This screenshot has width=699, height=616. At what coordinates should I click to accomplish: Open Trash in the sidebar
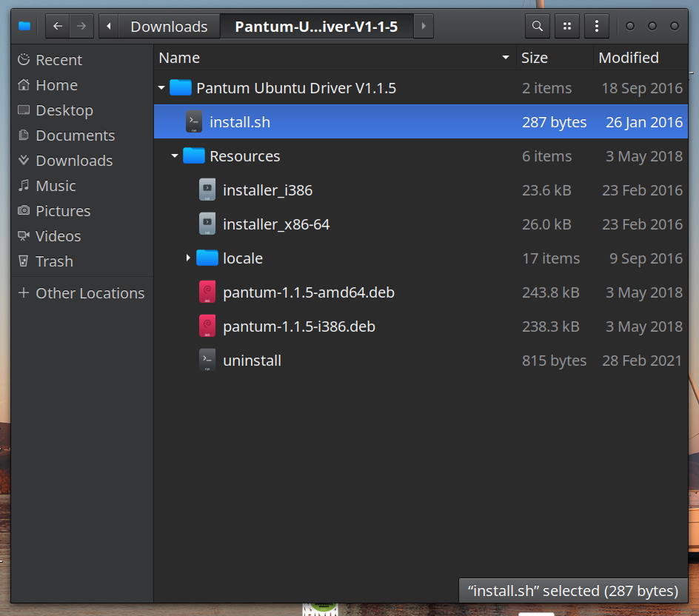tap(54, 261)
